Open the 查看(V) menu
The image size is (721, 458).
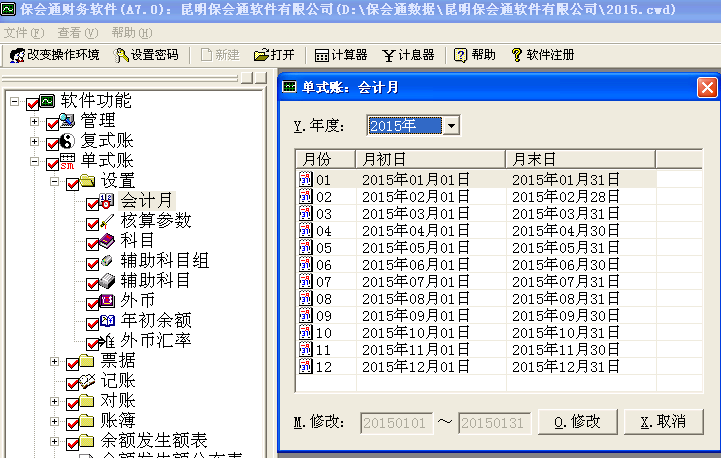[x=78, y=33]
